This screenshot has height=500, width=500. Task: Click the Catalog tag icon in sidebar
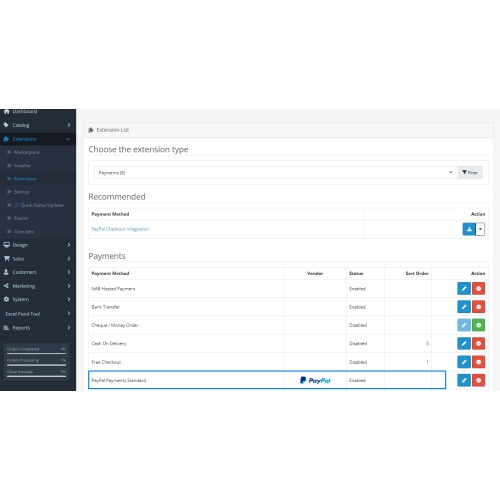pos(6,125)
